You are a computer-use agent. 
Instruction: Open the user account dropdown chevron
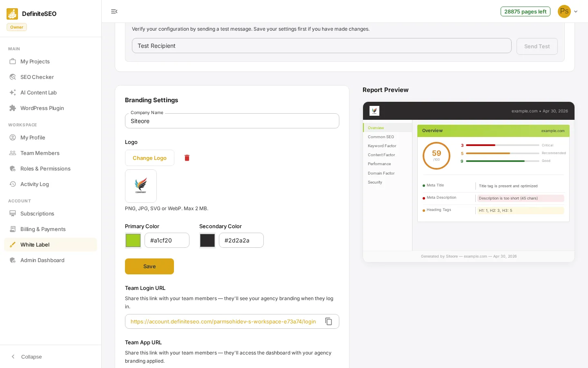tap(576, 11)
